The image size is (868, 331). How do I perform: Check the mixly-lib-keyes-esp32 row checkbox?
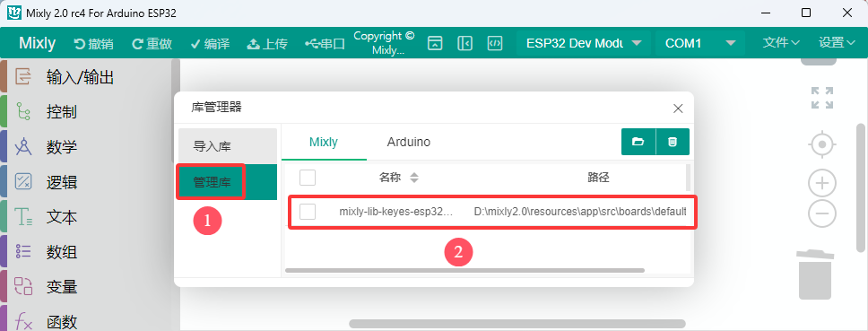[308, 212]
